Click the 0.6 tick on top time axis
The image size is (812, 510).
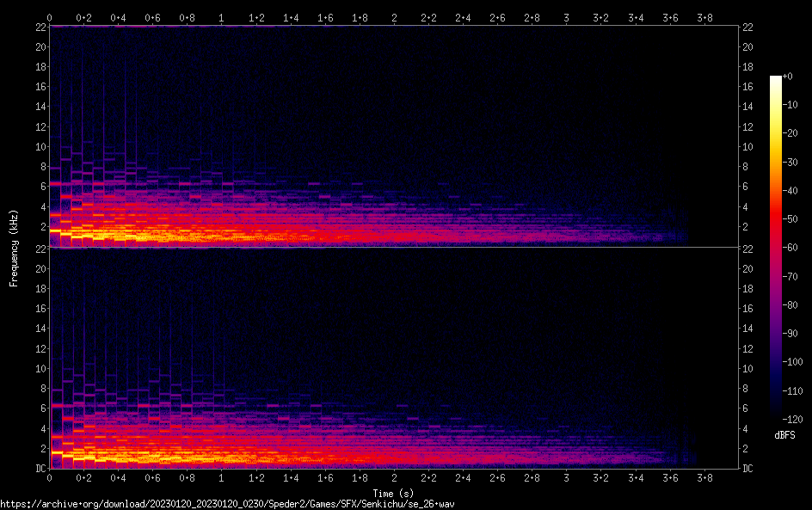pos(153,17)
